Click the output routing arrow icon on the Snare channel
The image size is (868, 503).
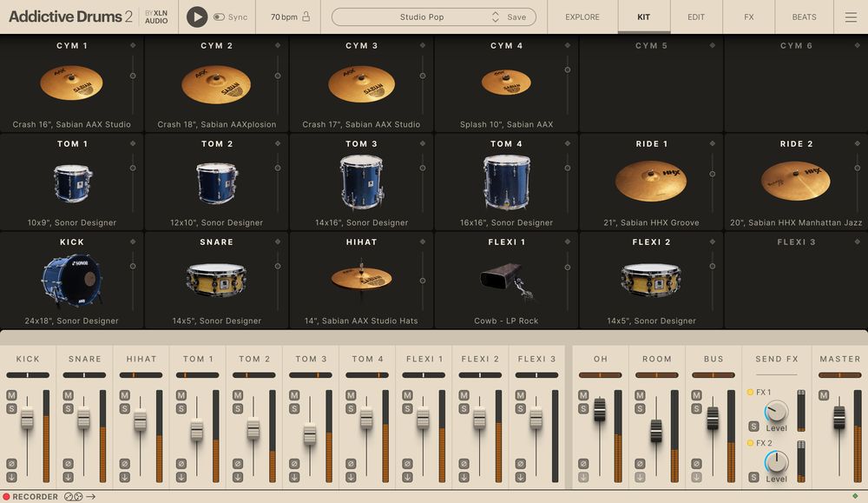click(68, 476)
